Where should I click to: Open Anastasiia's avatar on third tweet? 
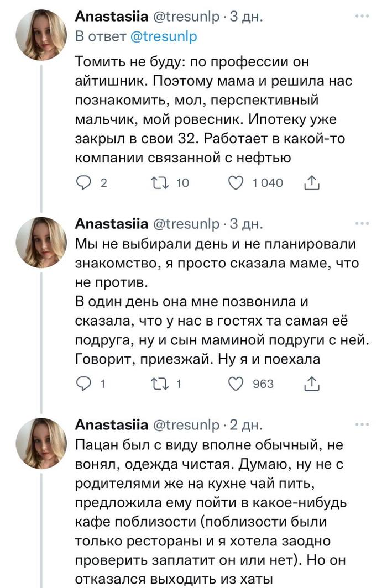tap(41, 442)
